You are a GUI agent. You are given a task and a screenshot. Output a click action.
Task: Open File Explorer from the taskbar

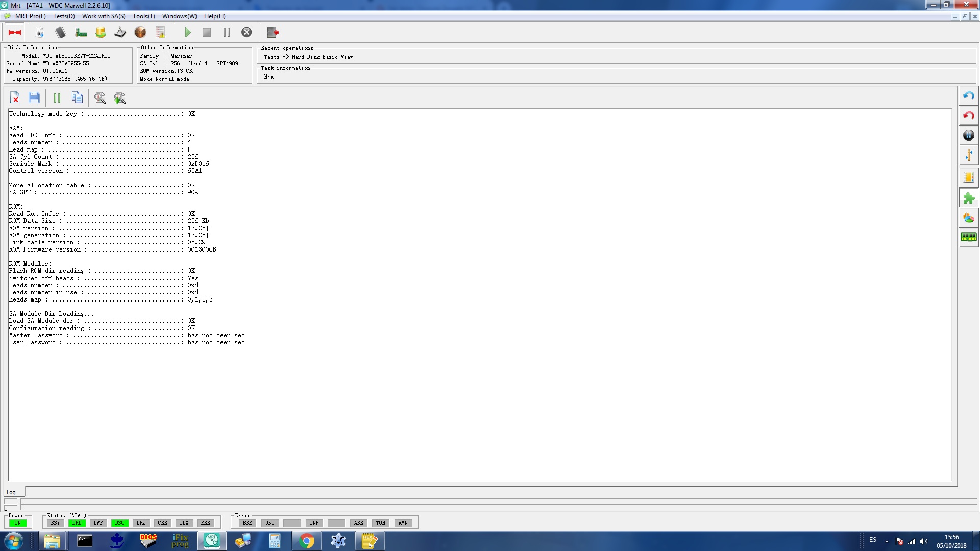tap(52, 541)
